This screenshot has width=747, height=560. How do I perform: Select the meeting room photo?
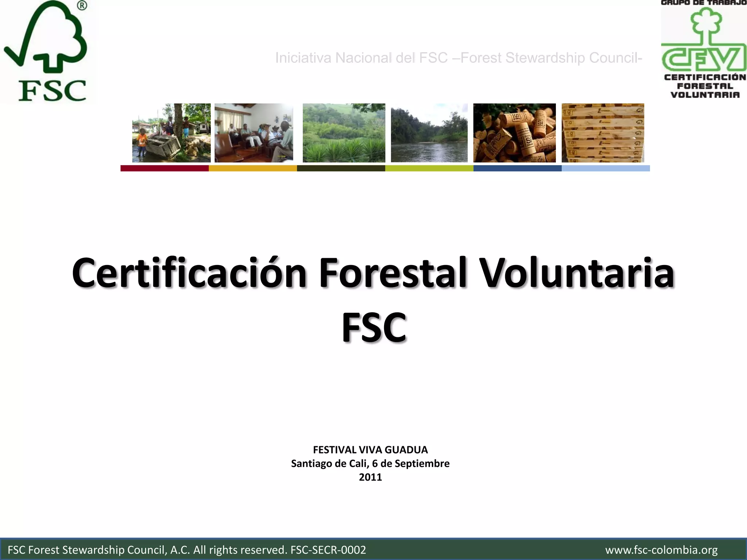click(253, 133)
